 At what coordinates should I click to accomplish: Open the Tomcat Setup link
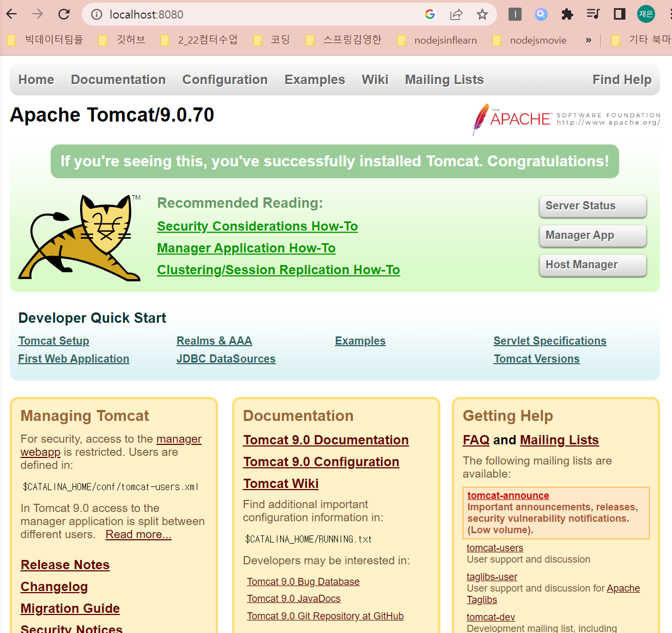[54, 341]
